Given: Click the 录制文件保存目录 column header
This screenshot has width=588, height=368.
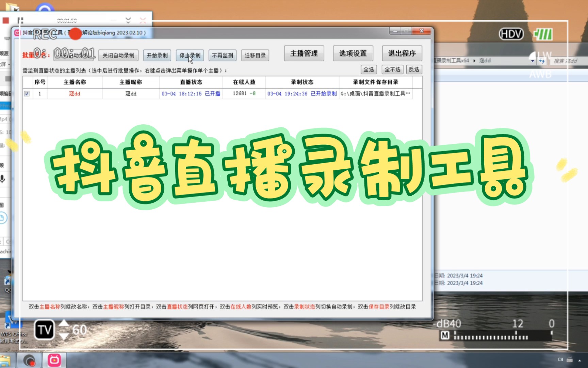Looking at the screenshot, I should coord(376,82).
